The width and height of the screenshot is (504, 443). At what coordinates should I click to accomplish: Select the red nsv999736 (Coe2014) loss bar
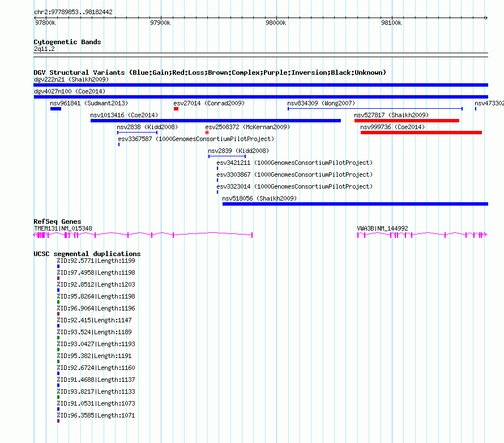[421, 133]
